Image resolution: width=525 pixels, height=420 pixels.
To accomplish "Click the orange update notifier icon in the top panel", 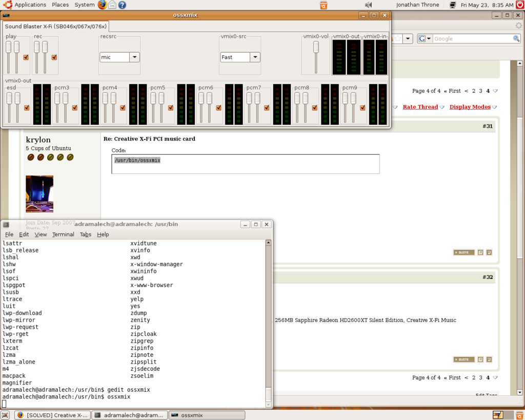I will click(324, 5).
